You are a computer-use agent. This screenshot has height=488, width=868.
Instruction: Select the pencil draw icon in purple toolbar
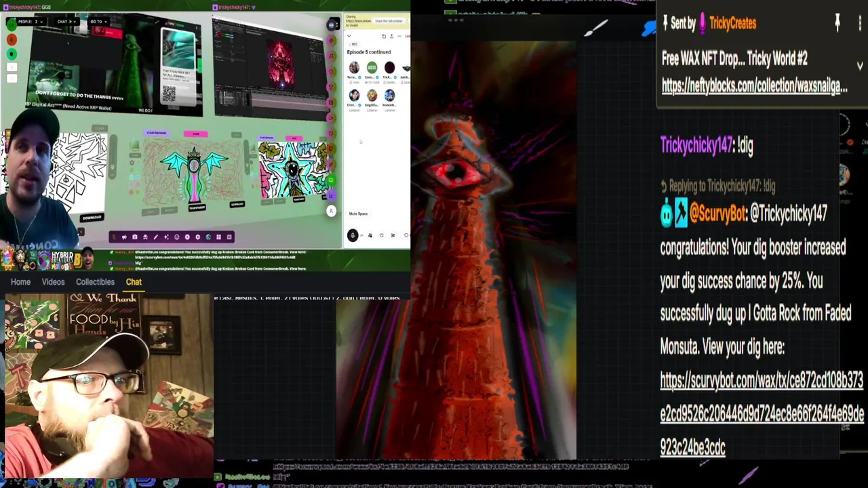click(x=156, y=237)
